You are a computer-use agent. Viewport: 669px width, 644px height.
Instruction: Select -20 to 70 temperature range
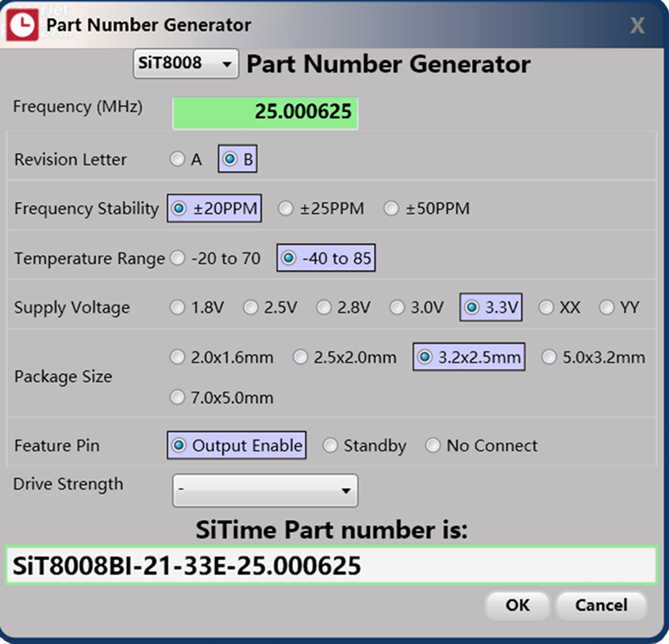pos(215,258)
